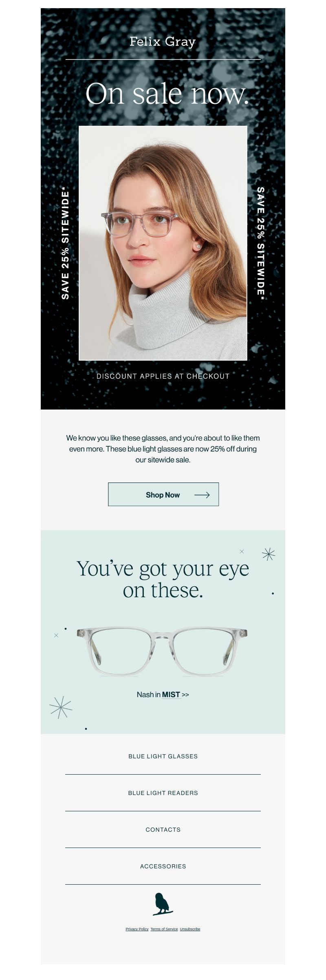Click the large starburst icon at teal section bottom-left
This screenshot has height=980, width=326.
coord(61,707)
